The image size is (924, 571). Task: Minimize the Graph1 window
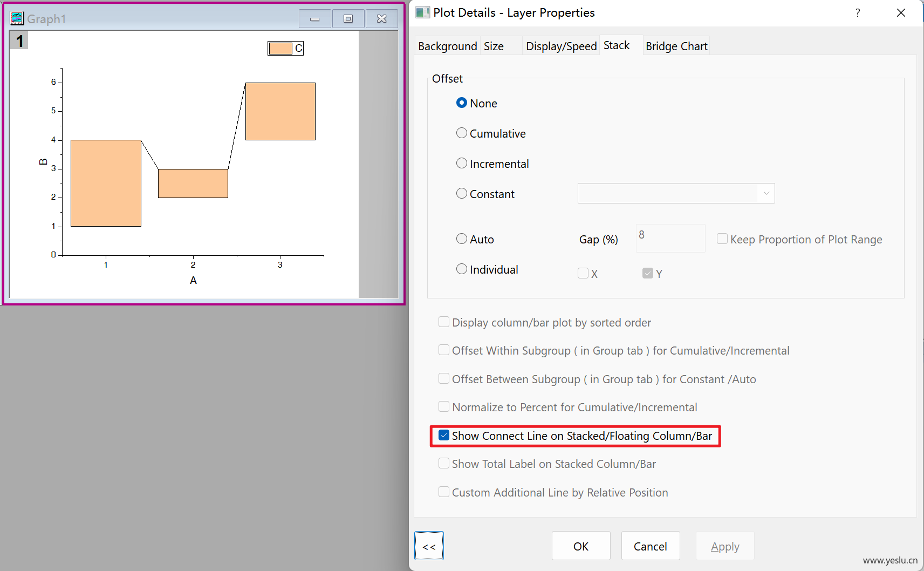315,19
